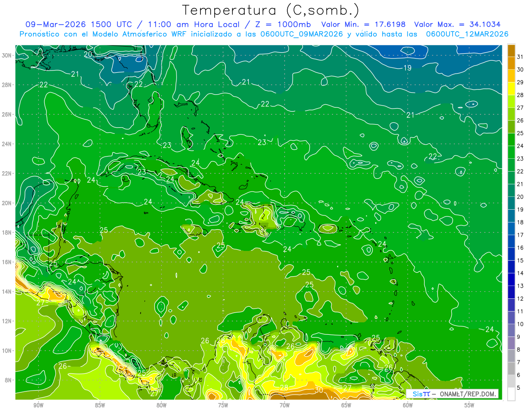The height and width of the screenshot is (411, 532).
Task: Click the value 31 on the color scale
Action: coord(520,57)
